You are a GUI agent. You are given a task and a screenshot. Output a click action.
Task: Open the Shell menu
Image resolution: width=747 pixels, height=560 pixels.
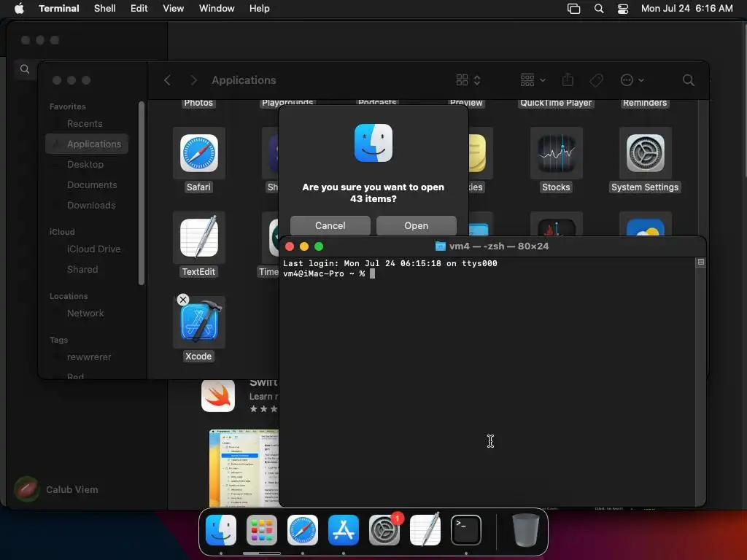[x=105, y=9]
